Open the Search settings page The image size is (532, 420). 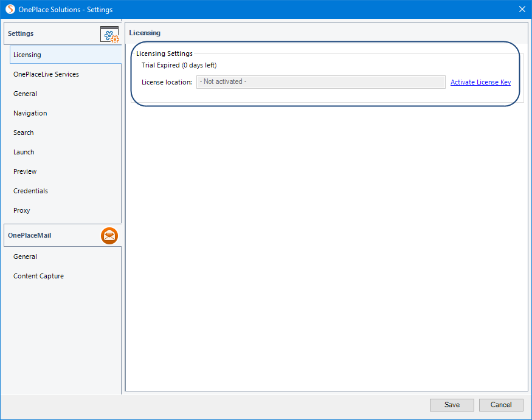point(24,133)
